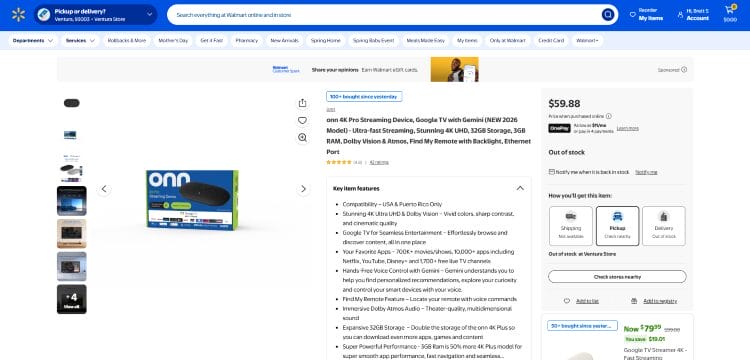Click price when purchased online info icon

click(608, 116)
